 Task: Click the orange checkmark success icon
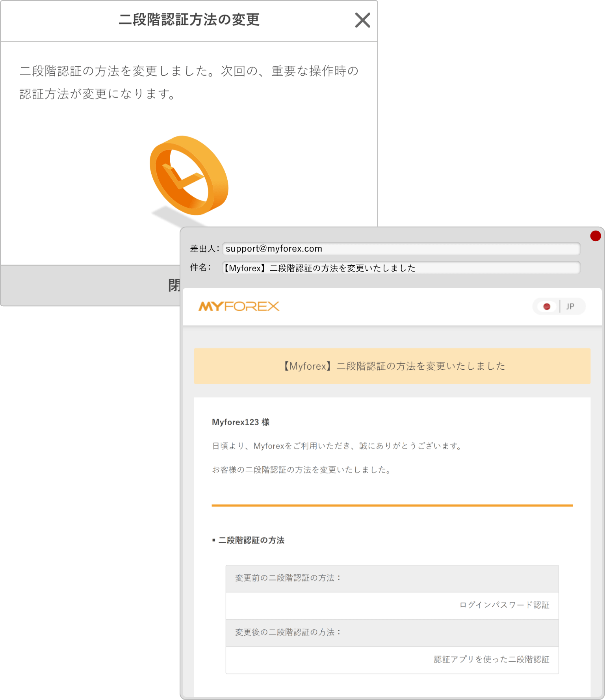tap(189, 176)
